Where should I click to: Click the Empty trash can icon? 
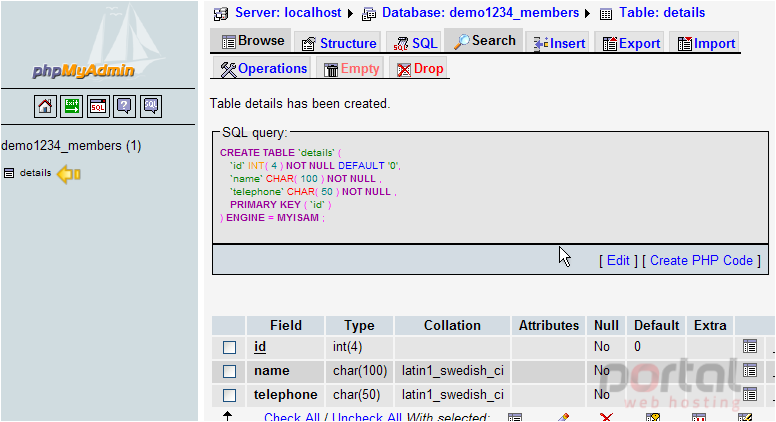[331, 70]
